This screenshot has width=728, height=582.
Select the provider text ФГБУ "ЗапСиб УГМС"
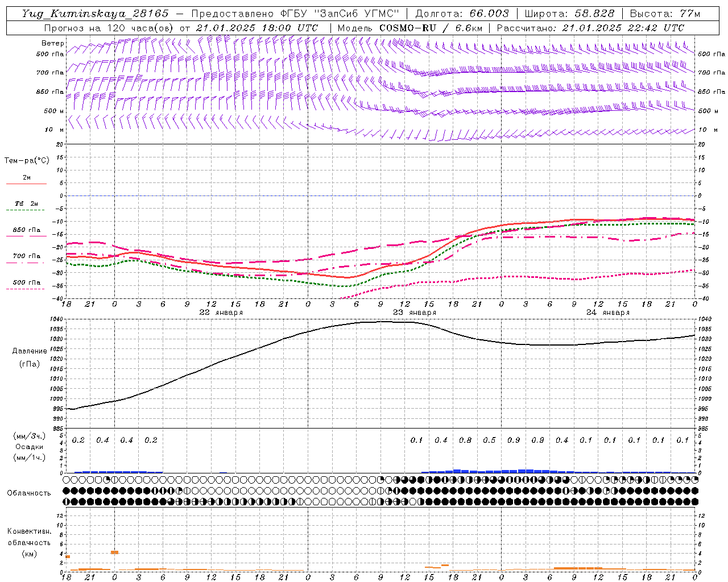(339, 14)
